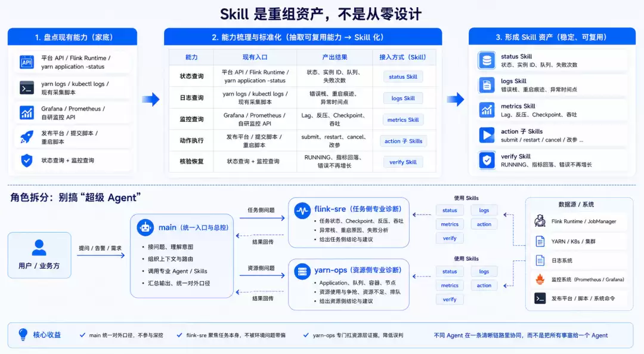This screenshot has width=644, height=354.
Task: Select the 'Lag、反压、Checkpoint、吞吐' table cell
Action: click(x=335, y=119)
